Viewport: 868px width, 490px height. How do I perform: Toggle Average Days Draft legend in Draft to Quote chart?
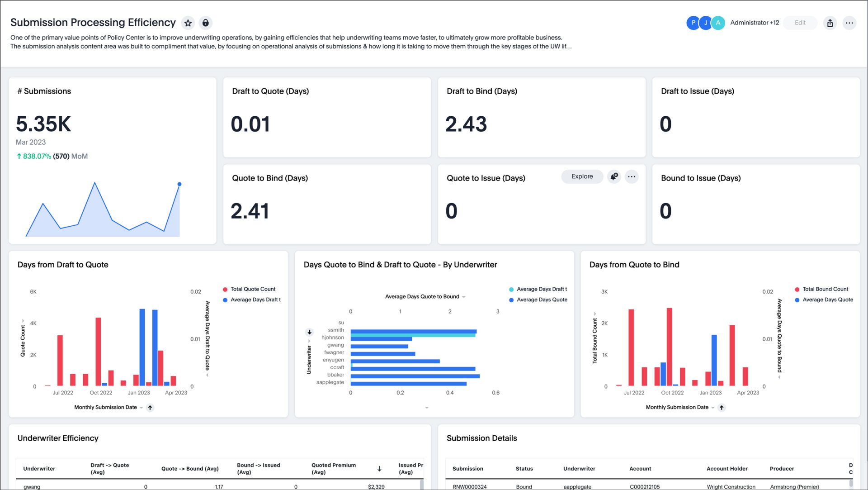click(252, 300)
